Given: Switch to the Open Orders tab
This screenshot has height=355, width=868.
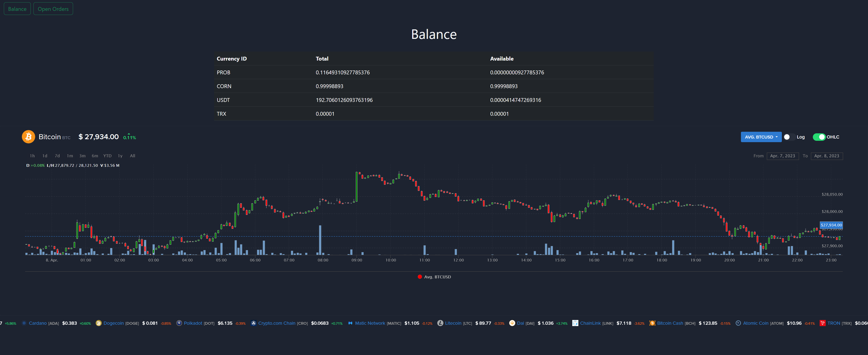Looking at the screenshot, I should tap(53, 9).
